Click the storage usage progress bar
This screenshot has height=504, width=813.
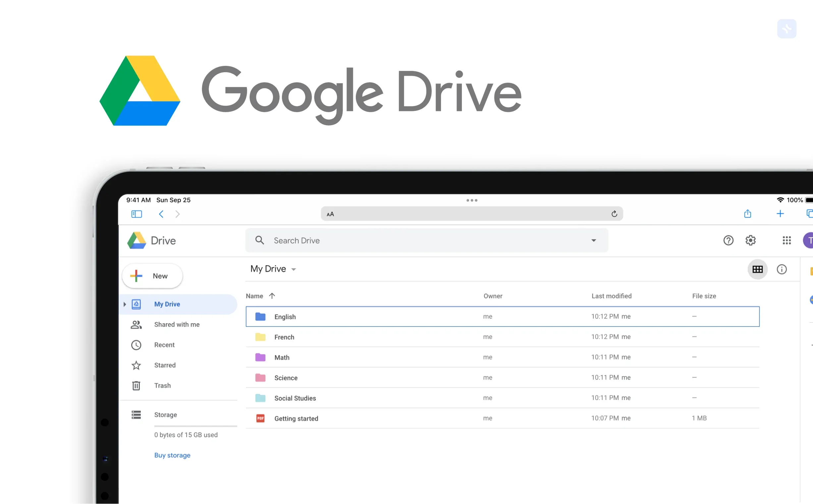pyautogui.click(x=195, y=426)
